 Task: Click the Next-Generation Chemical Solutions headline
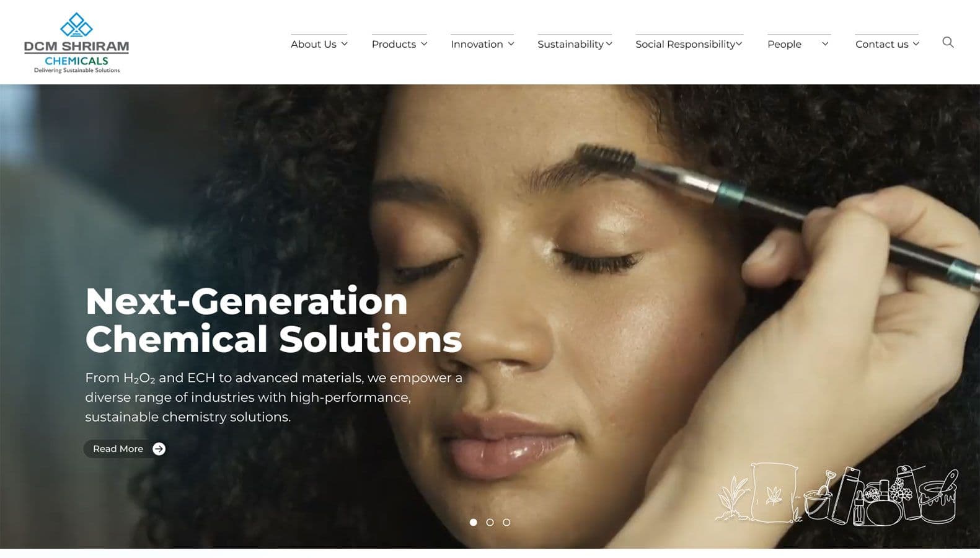click(x=273, y=320)
